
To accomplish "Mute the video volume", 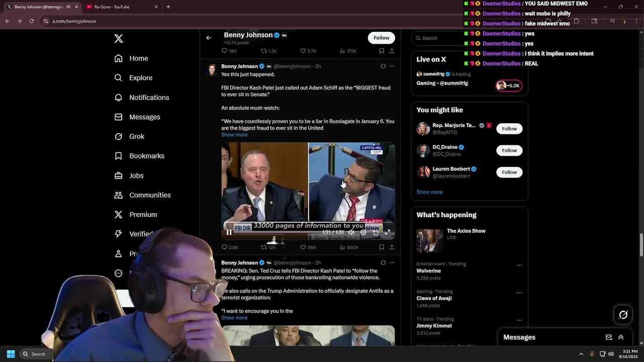I will click(x=351, y=232).
